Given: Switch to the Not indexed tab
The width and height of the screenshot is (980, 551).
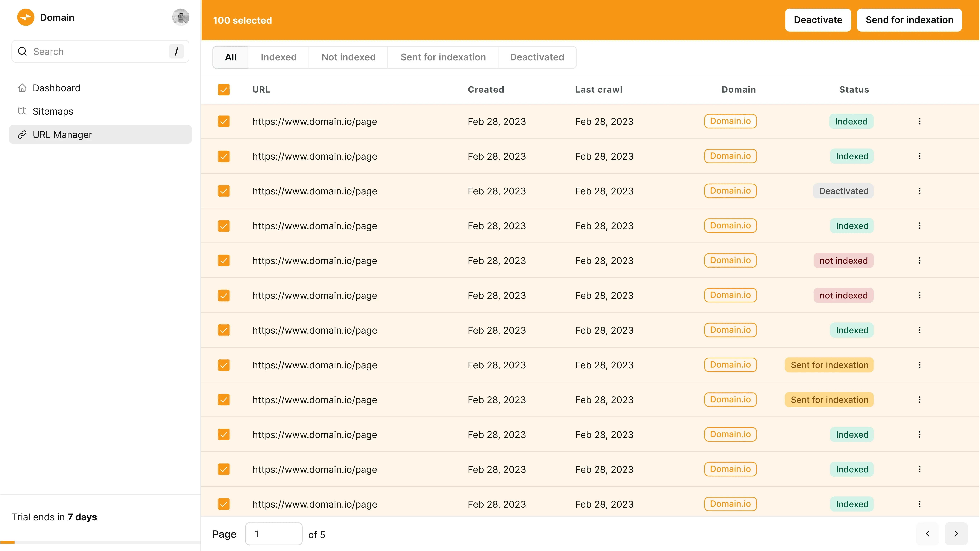Looking at the screenshot, I should (x=348, y=57).
